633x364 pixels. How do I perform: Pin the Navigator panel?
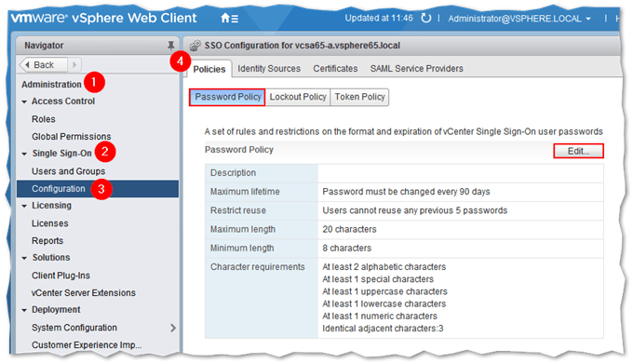coord(170,46)
